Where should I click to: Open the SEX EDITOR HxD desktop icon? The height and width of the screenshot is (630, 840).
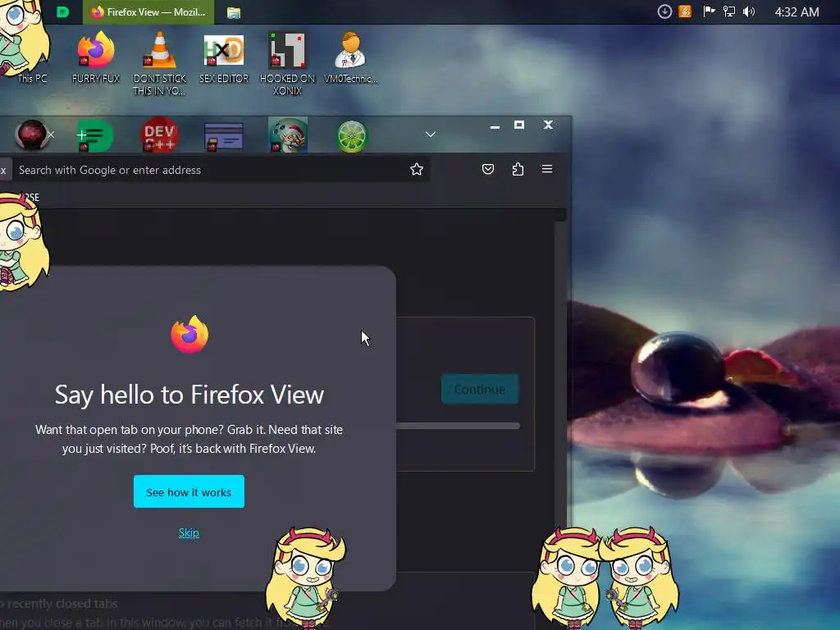224,57
